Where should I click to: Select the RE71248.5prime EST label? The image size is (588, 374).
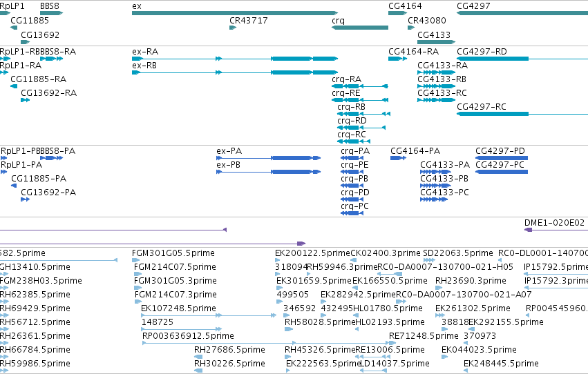pyautogui.click(x=424, y=336)
